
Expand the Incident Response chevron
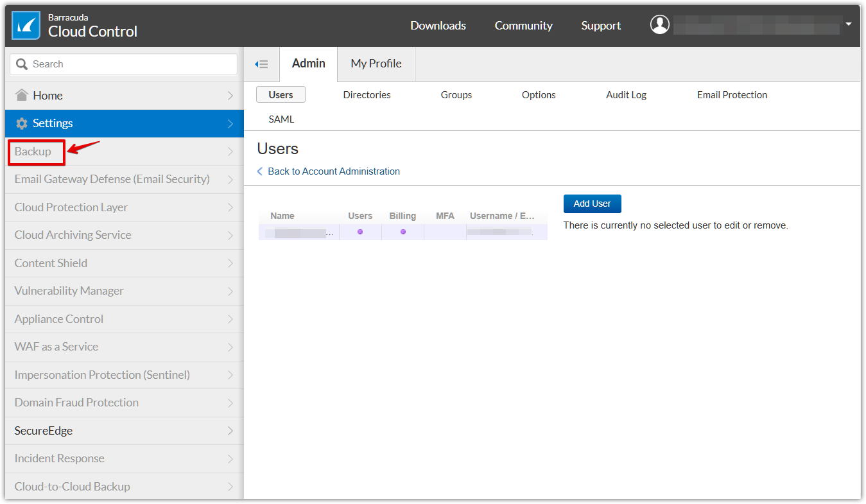pos(230,458)
